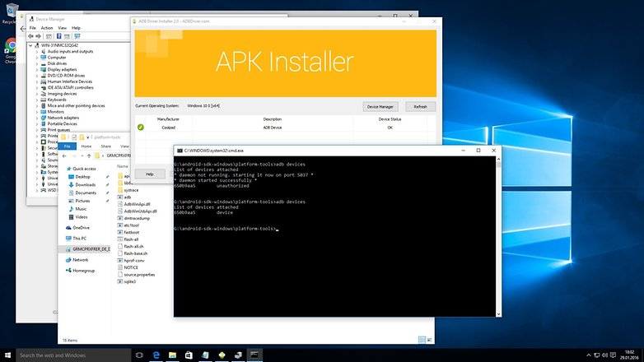Click the Recycle Bin desktop icon
This screenshot has height=362, width=644.
pyautogui.click(x=10, y=13)
